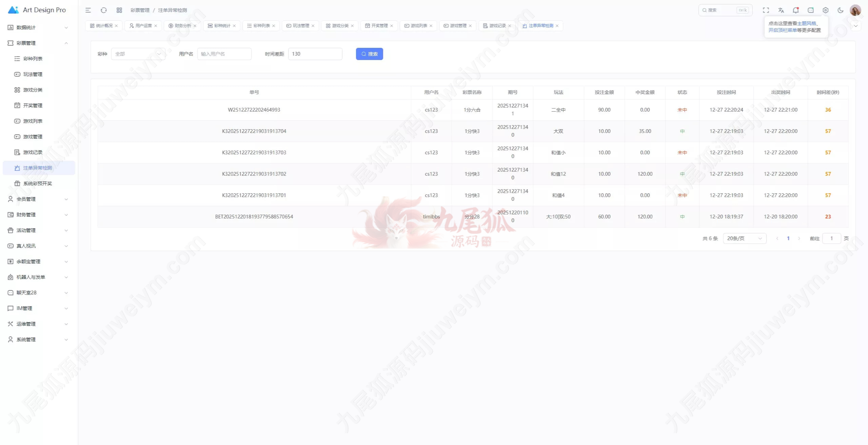
Task: Open notifications bell icon
Action: (795, 10)
